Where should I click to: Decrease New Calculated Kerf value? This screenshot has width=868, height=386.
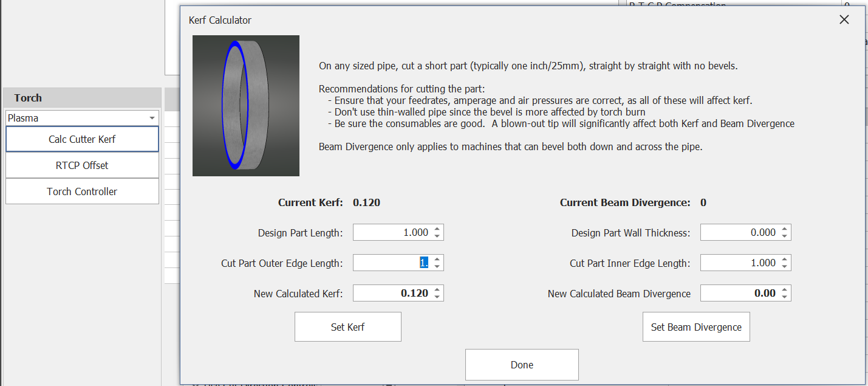tap(437, 297)
